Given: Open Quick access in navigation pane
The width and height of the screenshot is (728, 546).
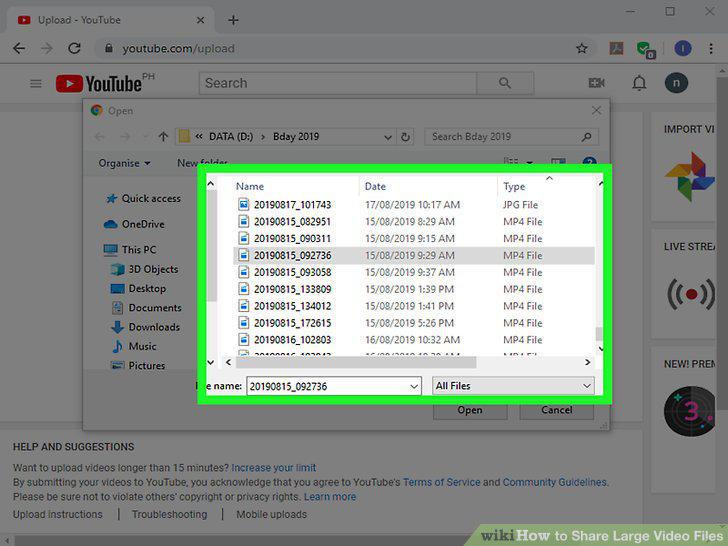Looking at the screenshot, I should click(143, 199).
